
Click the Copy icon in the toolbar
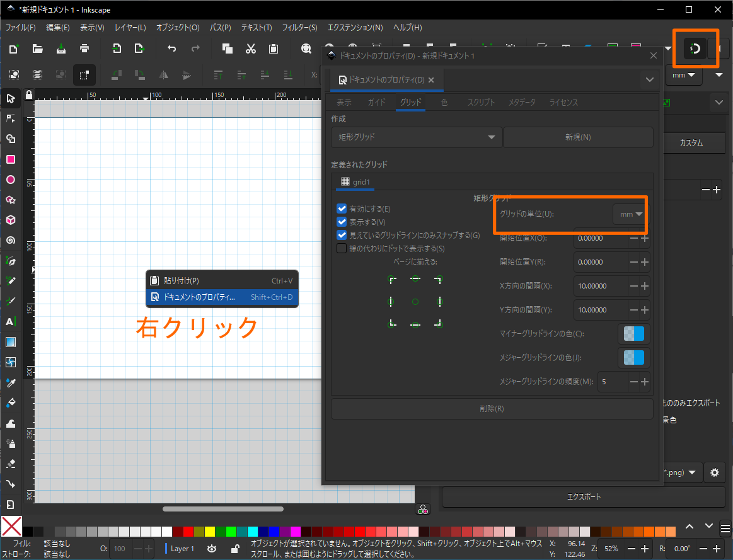tap(228, 49)
